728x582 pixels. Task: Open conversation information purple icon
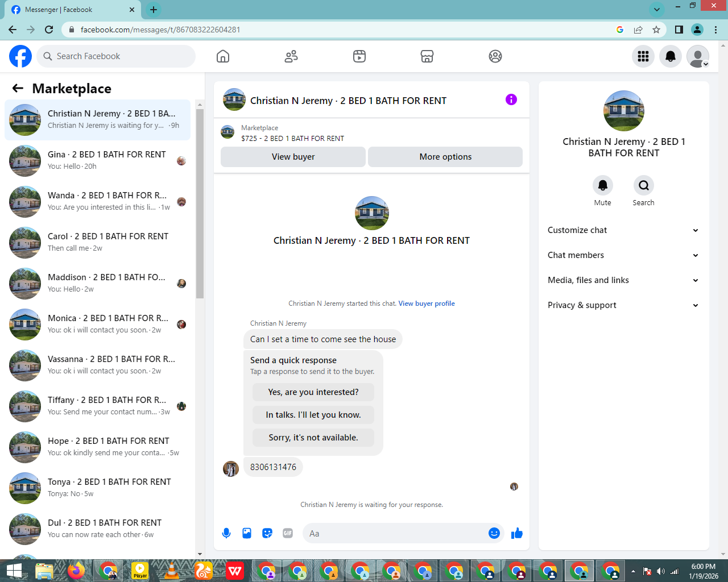[x=511, y=99]
